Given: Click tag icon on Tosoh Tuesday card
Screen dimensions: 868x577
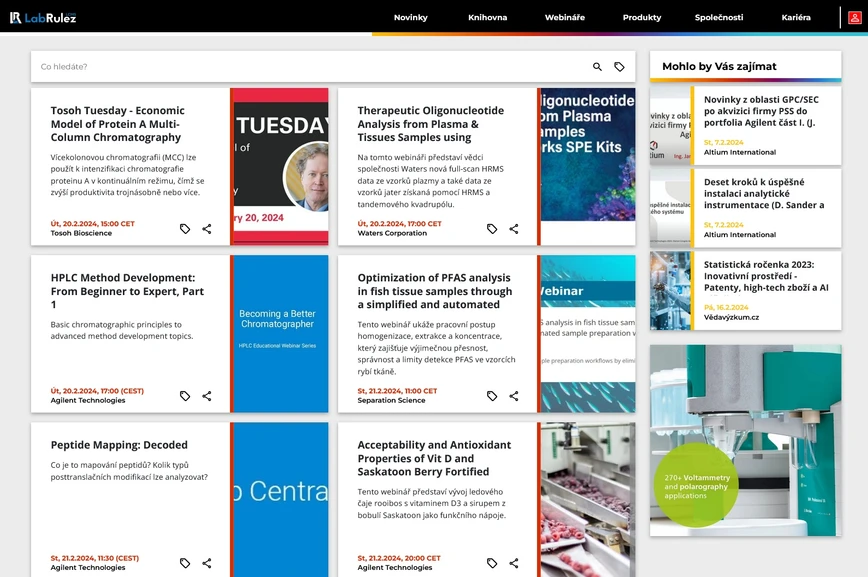Looking at the screenshot, I should click(x=185, y=229).
